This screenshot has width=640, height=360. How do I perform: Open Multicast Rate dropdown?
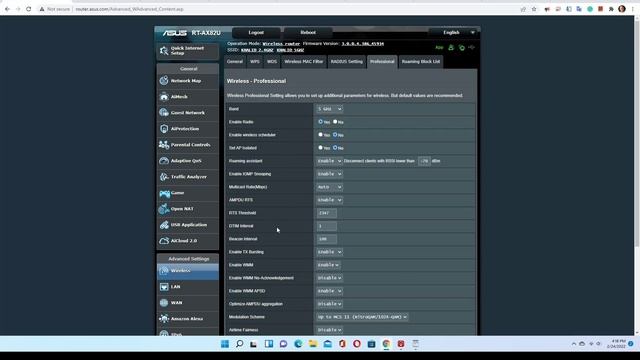[x=329, y=187]
